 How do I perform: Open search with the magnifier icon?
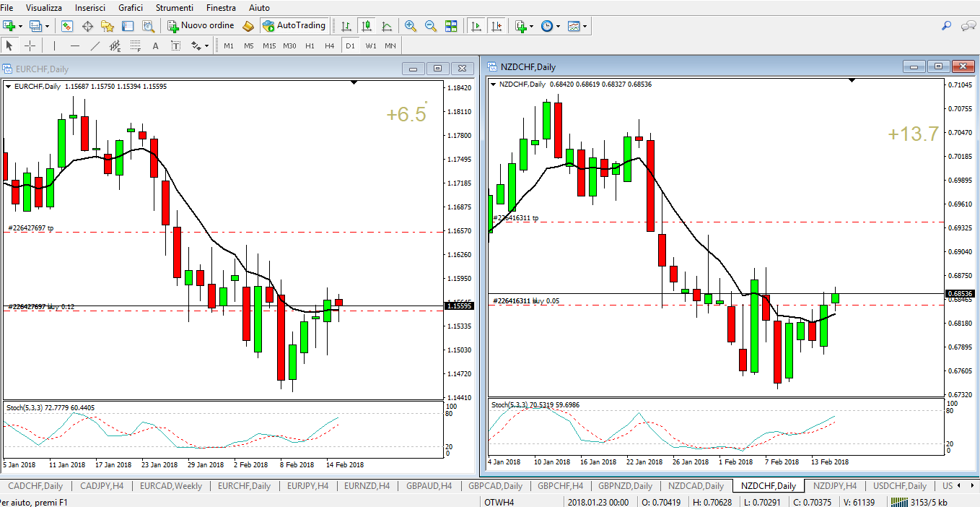(x=947, y=26)
